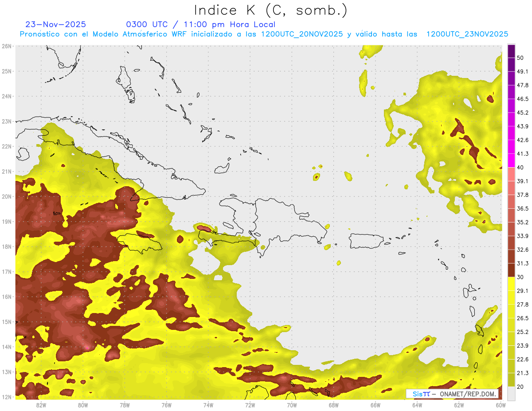Viewport: 532px width, 411px height.
Task: Pick the light gray swatch below value 20
Action: click(511, 393)
